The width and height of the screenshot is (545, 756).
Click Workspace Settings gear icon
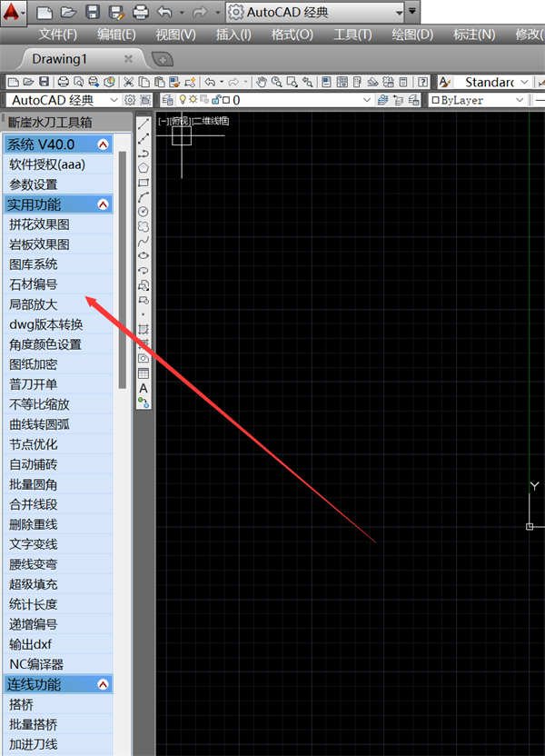tap(130, 100)
